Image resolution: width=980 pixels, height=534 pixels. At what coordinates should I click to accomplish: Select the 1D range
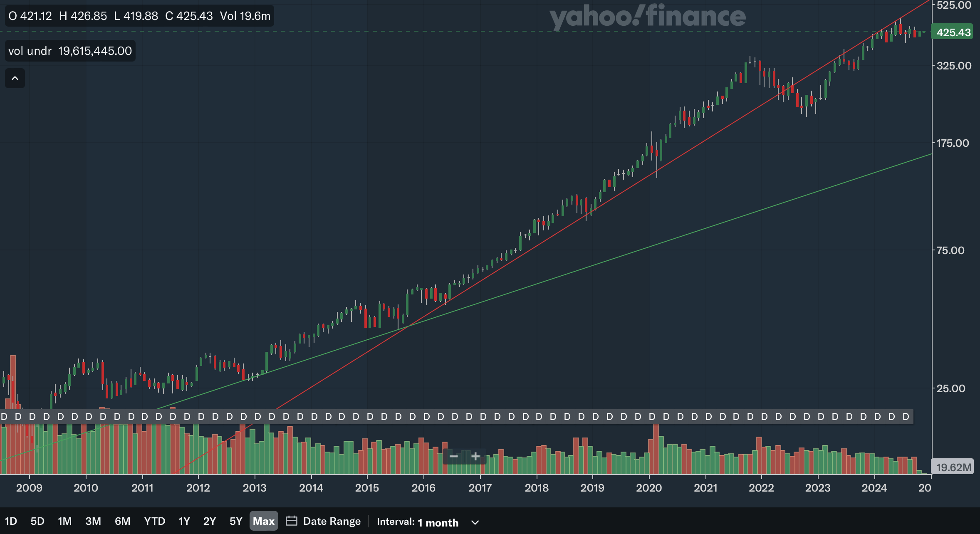click(11, 521)
